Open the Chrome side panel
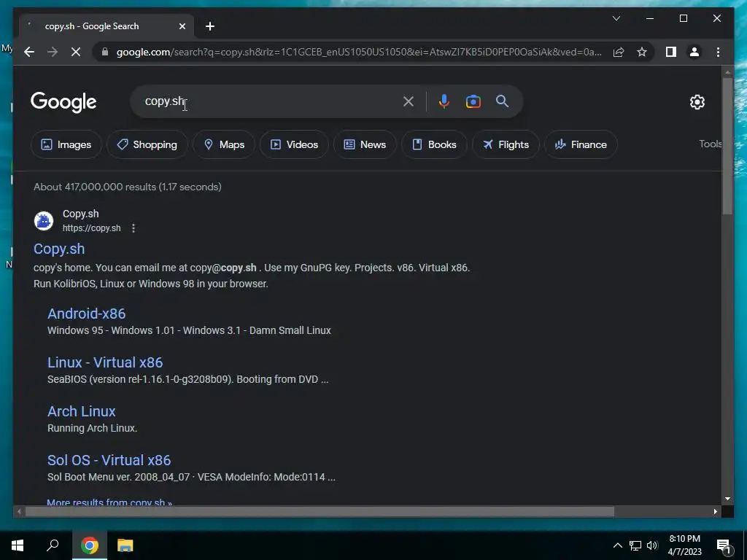The width and height of the screenshot is (747, 560). (671, 52)
